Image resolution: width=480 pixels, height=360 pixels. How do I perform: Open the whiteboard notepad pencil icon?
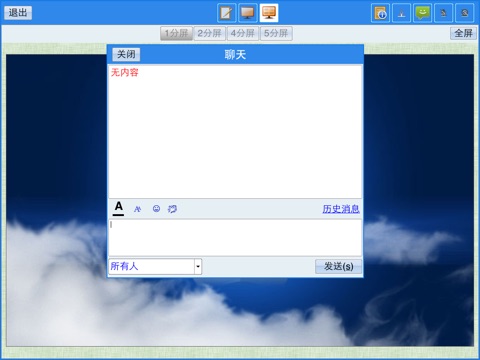(226, 13)
